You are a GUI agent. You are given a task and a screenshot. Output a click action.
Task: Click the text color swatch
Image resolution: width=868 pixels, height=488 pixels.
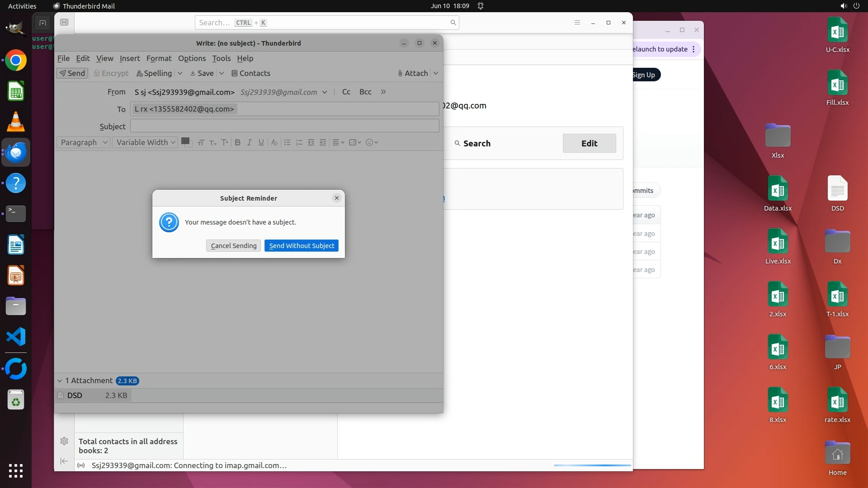[x=185, y=141]
